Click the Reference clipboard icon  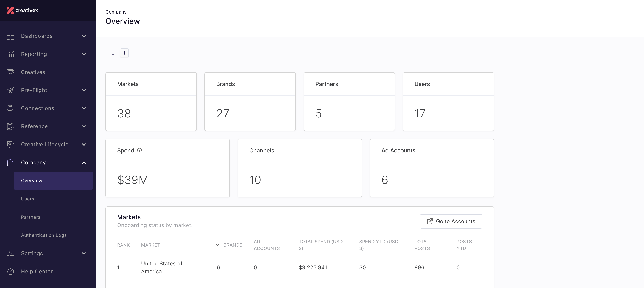[11, 126]
